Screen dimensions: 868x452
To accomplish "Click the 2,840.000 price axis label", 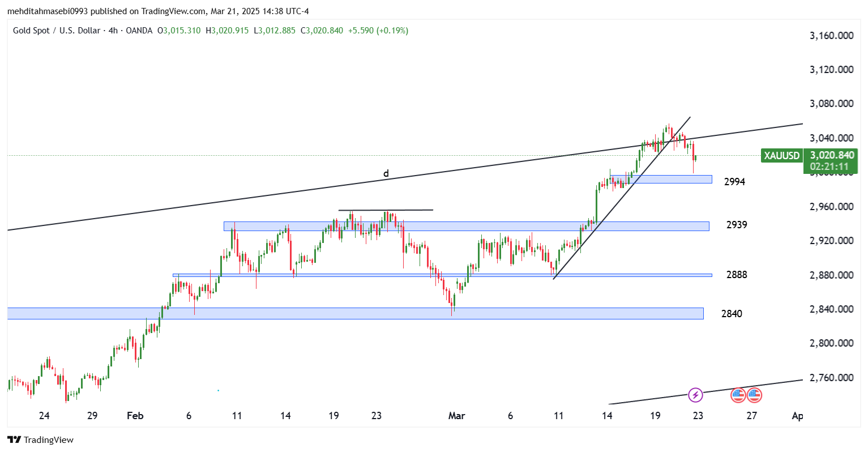I will pyautogui.click(x=831, y=309).
